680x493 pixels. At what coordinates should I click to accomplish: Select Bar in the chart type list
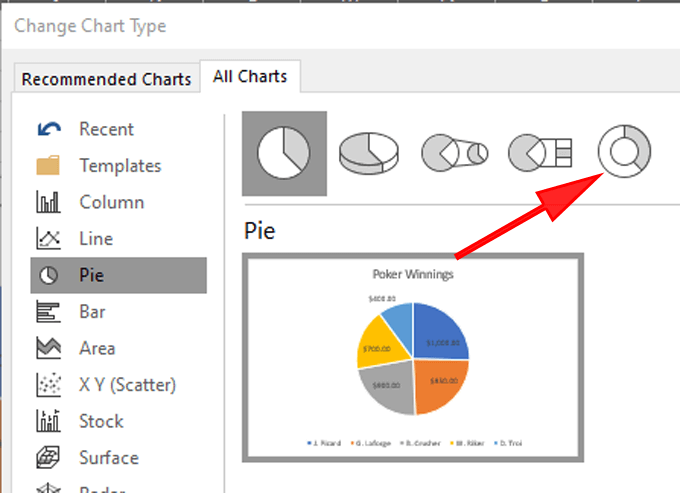click(93, 312)
